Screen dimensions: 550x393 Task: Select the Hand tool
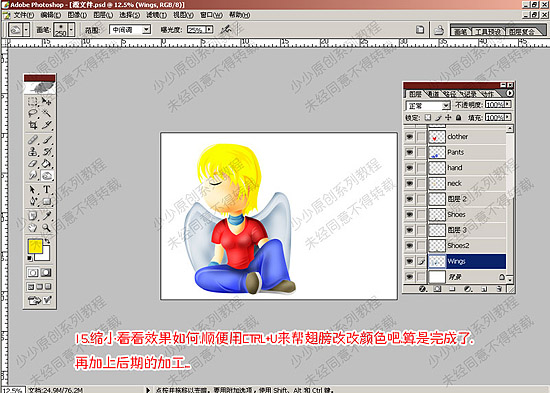[33, 228]
